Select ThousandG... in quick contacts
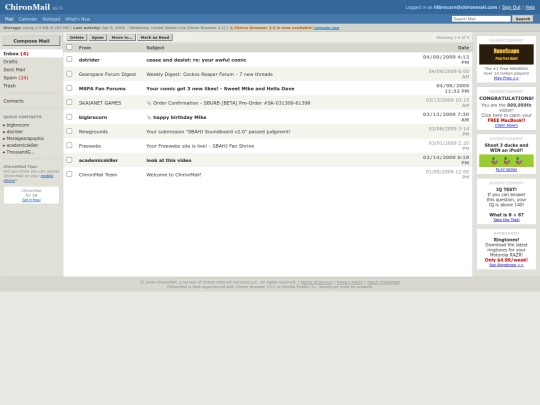Viewport: 540px width, 405px height. [21, 152]
